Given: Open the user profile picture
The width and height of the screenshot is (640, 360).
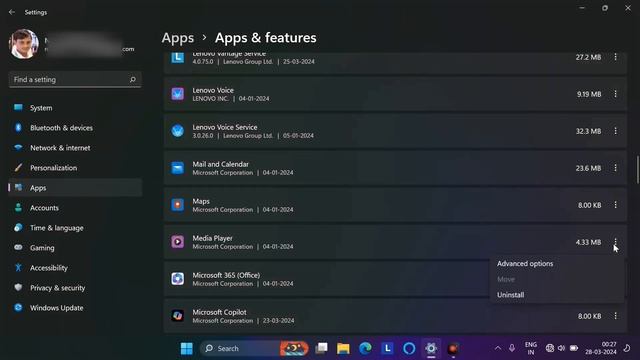Looking at the screenshot, I should tap(24, 44).
